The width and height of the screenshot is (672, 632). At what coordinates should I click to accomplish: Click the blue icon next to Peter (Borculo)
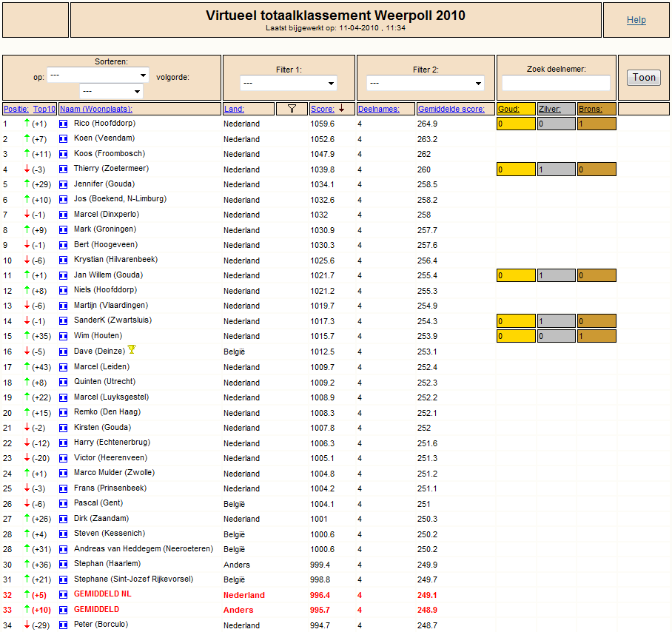click(64, 625)
